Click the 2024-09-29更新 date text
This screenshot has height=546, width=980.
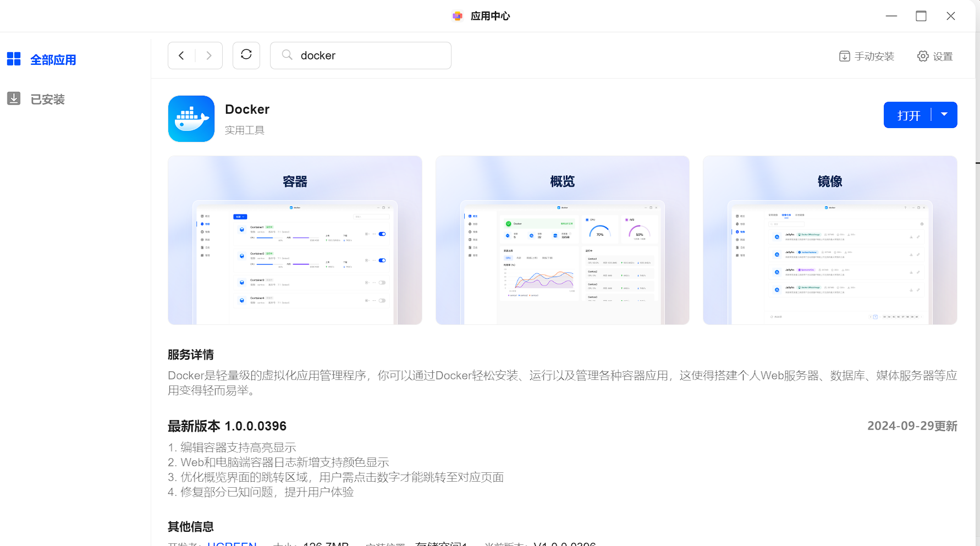click(912, 426)
